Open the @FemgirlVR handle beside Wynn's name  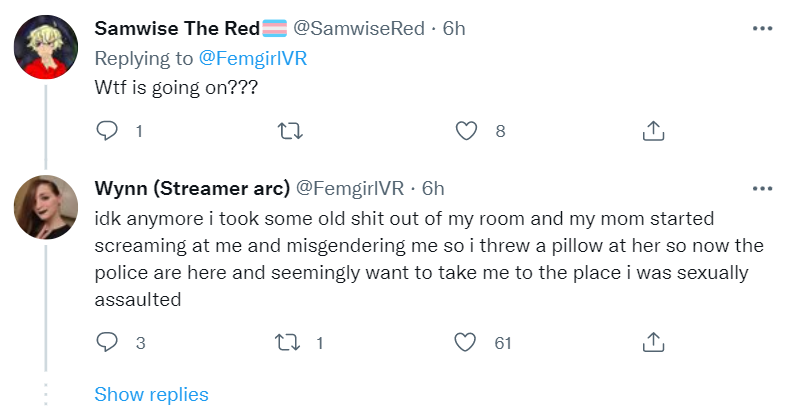click(x=350, y=188)
